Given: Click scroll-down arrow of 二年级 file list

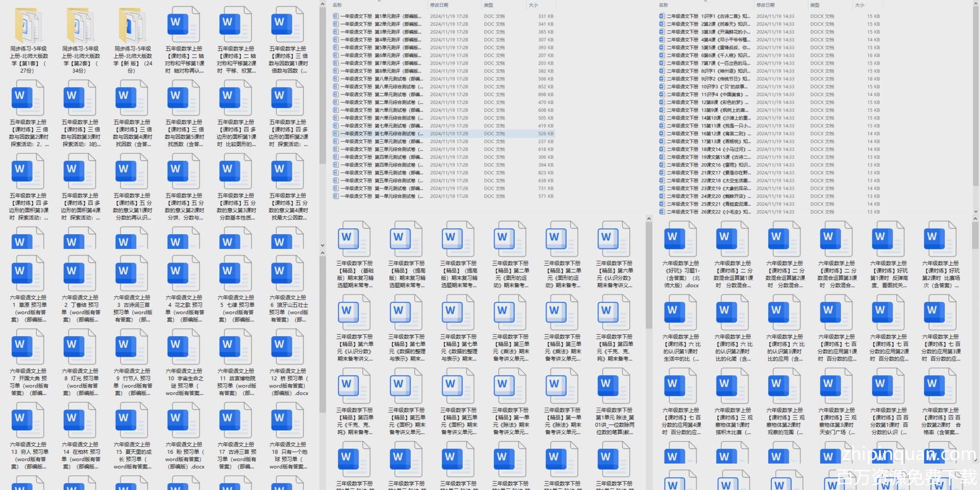Looking at the screenshot, I should [x=975, y=212].
